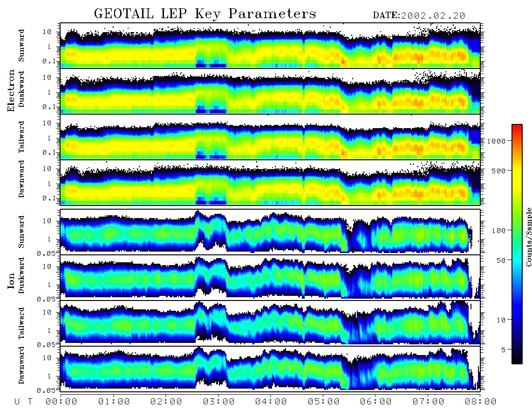Click the "DATE:2002.02.20" label
Viewport: 532px width, 410px height.
[419, 16]
